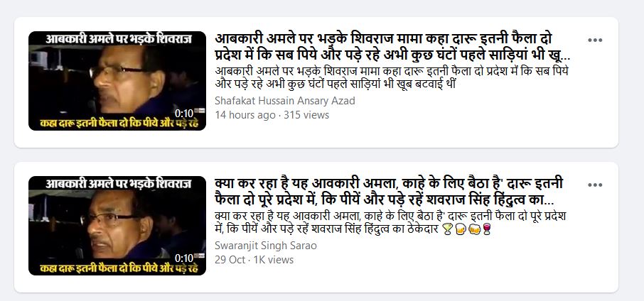The height and width of the screenshot is (301, 644).
Task: Open three-dot menu for Swaranjit Singh's video
Action: [x=595, y=185]
